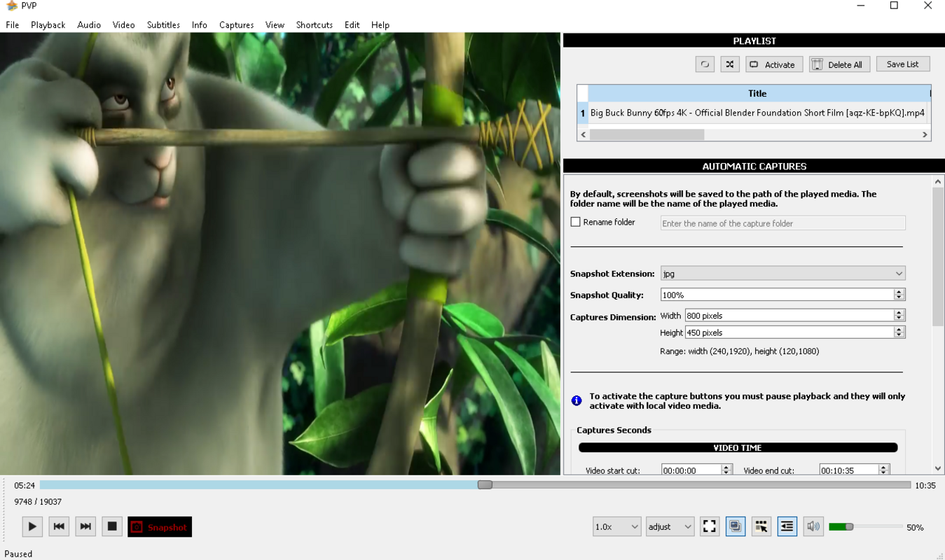Decrease Snapshot Quality with down arrow
The image size is (945, 560).
coord(899,298)
